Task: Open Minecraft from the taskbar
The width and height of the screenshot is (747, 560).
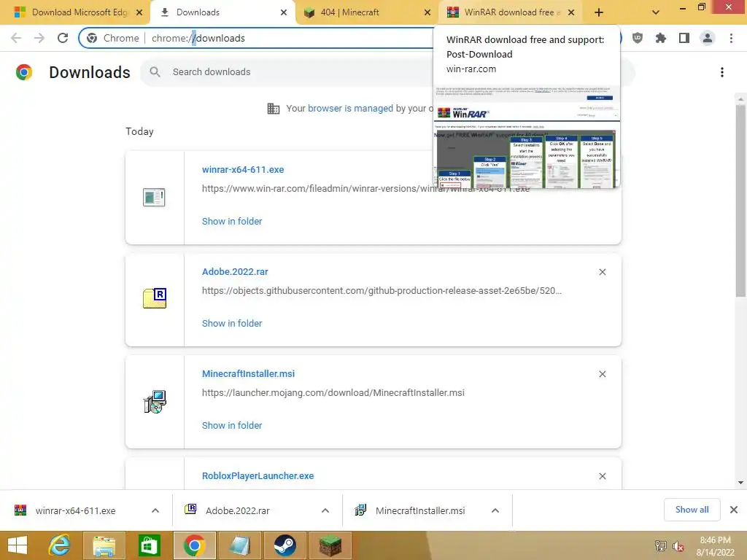Action: click(330, 545)
